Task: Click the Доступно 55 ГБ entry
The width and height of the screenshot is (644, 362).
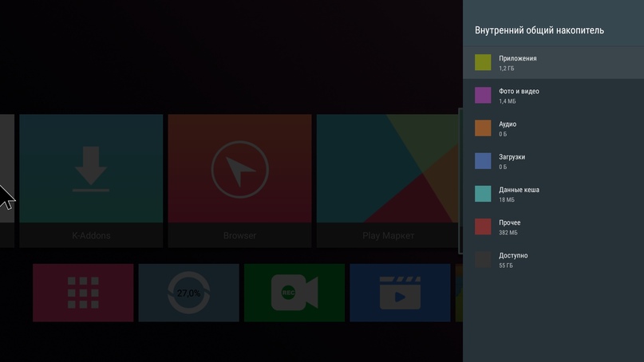Action: (x=553, y=260)
